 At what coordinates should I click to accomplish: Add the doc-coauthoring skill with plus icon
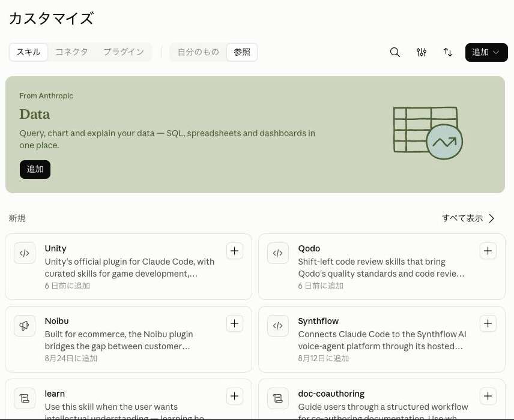point(488,396)
